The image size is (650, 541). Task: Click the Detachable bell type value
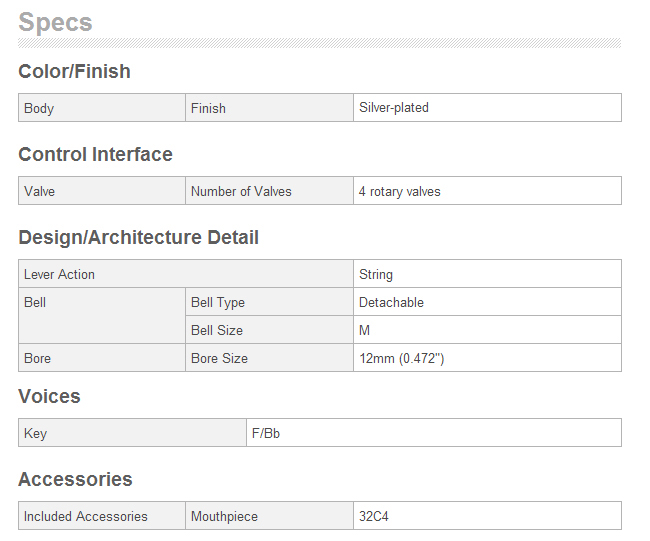point(391,302)
